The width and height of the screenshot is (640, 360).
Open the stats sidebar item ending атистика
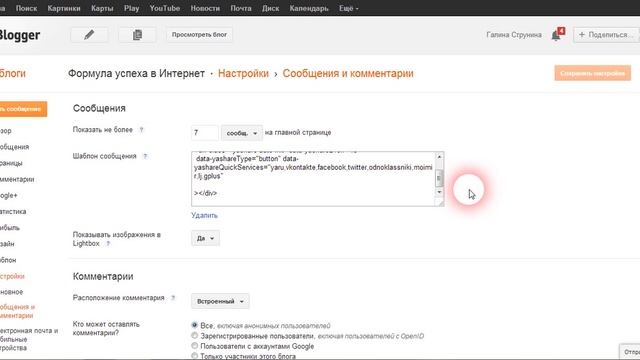point(13,211)
